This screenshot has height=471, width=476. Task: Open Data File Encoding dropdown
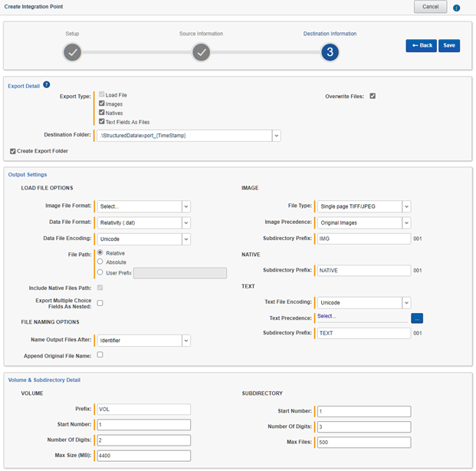pos(186,239)
